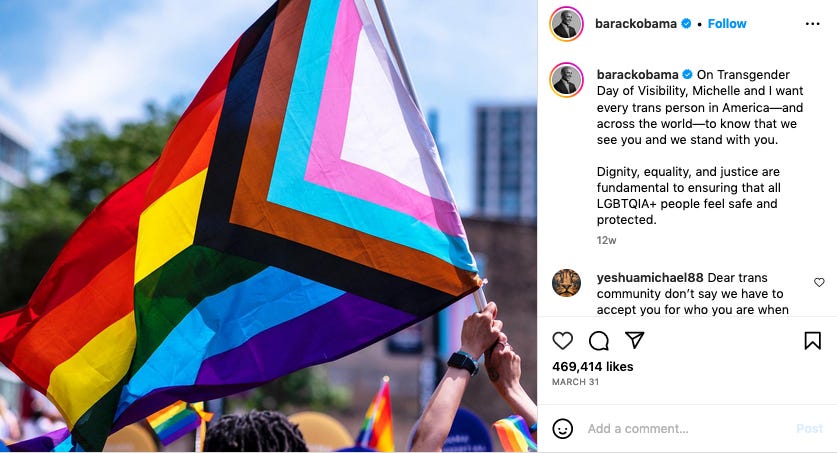Like the post with the heart icon
The image size is (837, 453).
562,340
